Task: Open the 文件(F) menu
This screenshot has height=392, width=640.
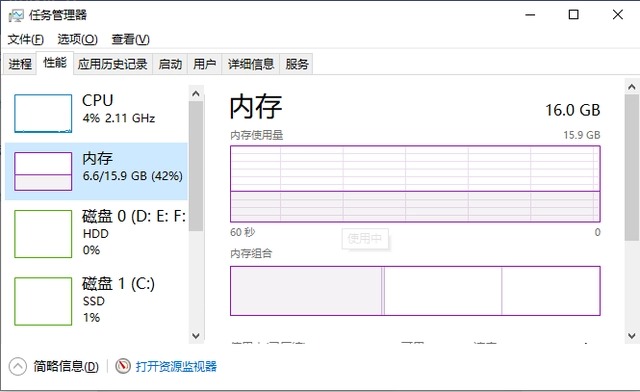Action: (26, 39)
